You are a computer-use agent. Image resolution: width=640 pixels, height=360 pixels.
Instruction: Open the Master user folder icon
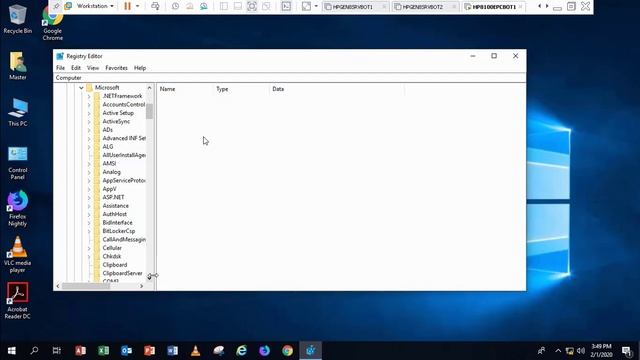(x=18, y=65)
